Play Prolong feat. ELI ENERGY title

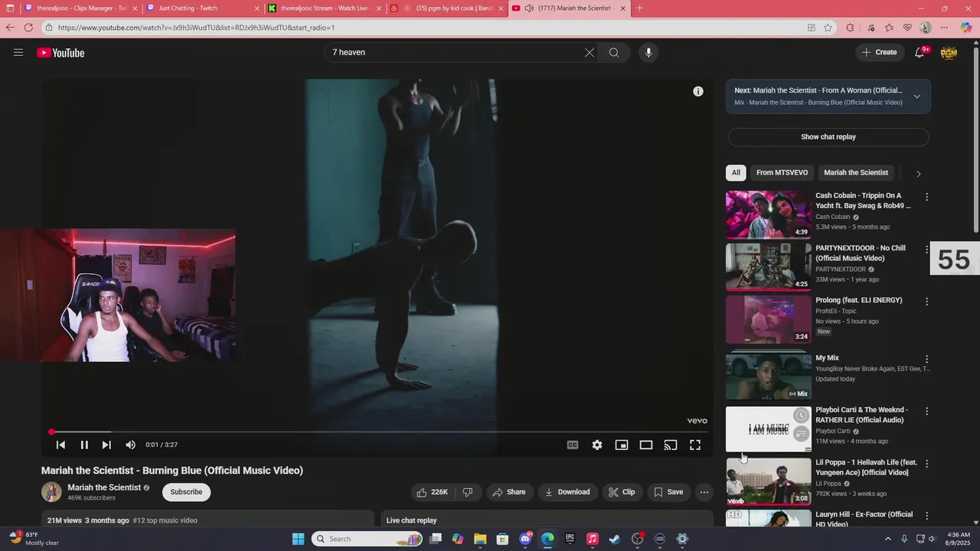(859, 300)
